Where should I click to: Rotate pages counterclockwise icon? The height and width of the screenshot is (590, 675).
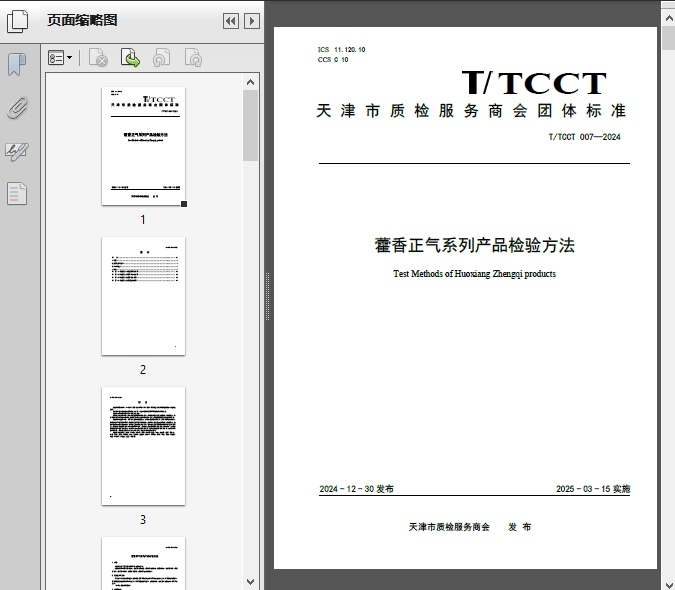click(161, 58)
